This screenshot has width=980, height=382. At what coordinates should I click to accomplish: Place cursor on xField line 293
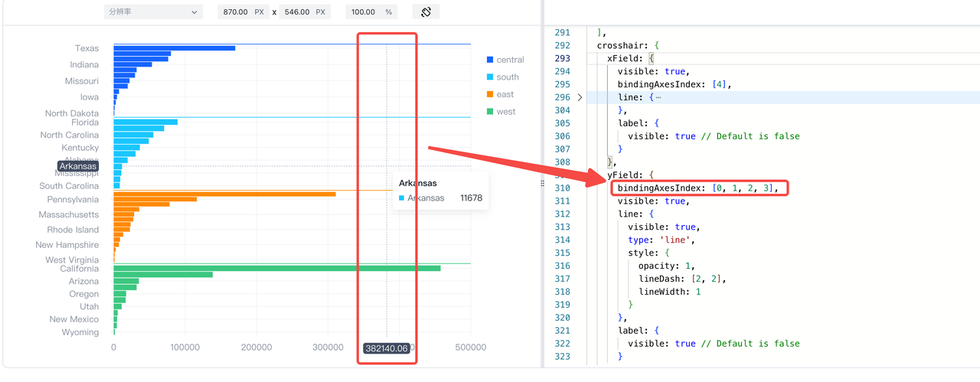pos(626,58)
